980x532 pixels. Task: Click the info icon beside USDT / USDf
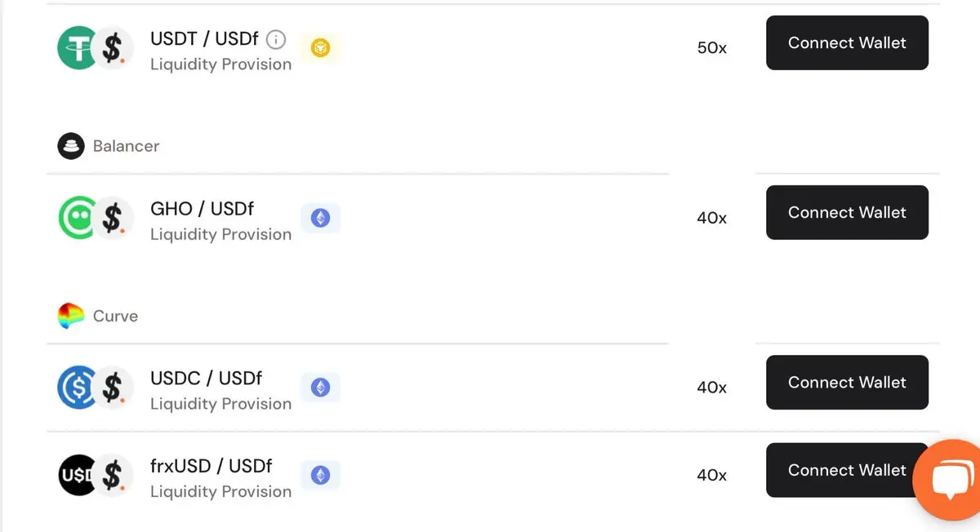277,39
